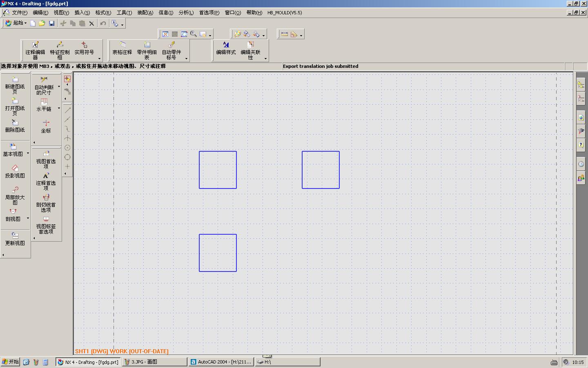Open table toolbar options arrow after 自动零件标号
Image resolution: width=588 pixels, height=368 pixels.
(x=186, y=58)
